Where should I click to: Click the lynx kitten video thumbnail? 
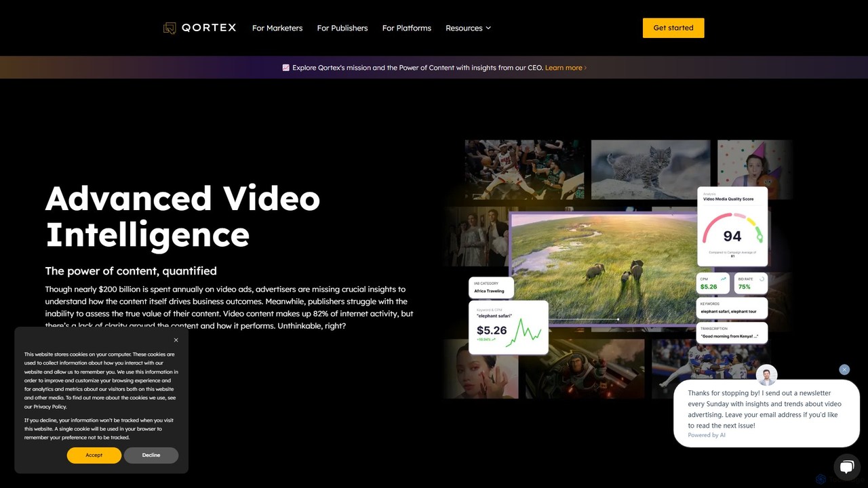point(650,169)
